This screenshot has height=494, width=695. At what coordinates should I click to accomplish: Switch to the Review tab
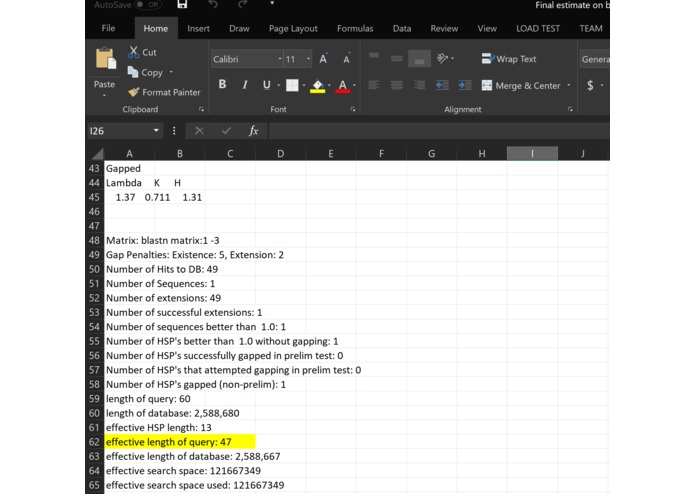coord(444,28)
